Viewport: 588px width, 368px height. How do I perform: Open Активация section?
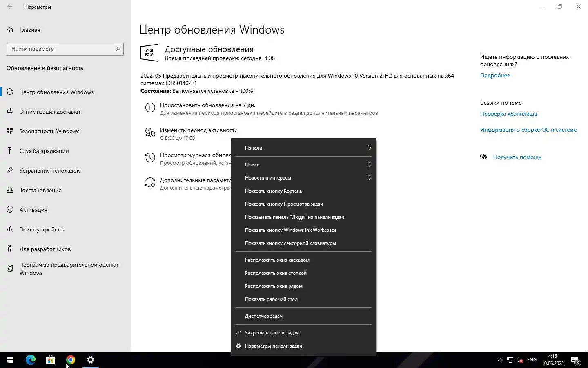[x=65, y=210]
